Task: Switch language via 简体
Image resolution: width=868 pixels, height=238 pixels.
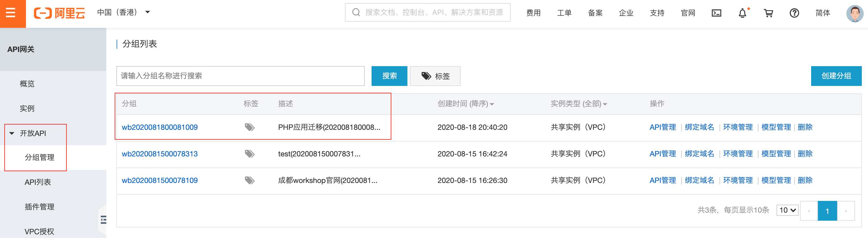Action: pos(823,13)
